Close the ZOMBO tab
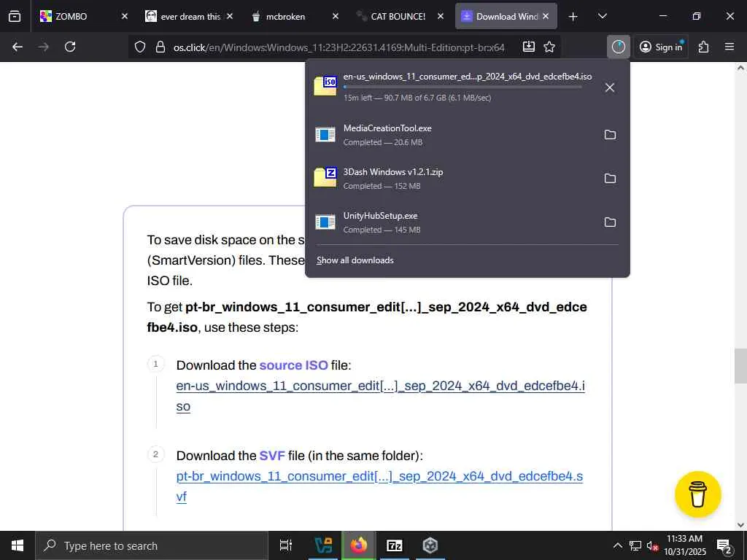 [x=124, y=16]
